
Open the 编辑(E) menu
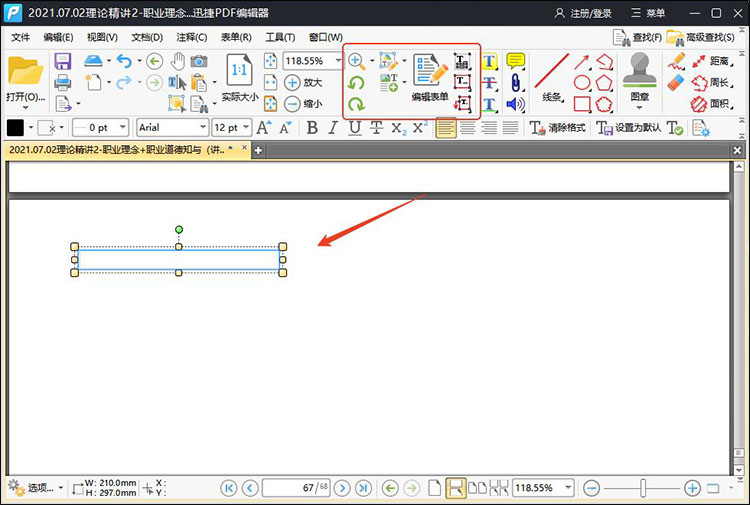point(58,37)
